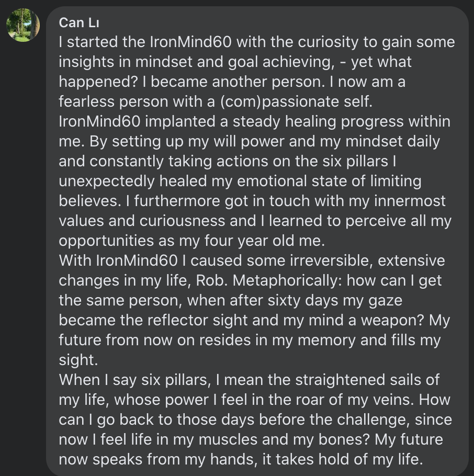This screenshot has height=476, width=474.
Task: Click the word 'unexpectedly' in the comment
Action: pyautogui.click(x=107, y=181)
